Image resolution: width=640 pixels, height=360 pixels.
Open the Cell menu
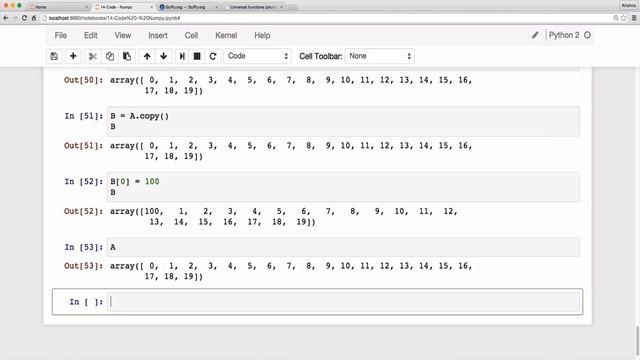point(191,36)
